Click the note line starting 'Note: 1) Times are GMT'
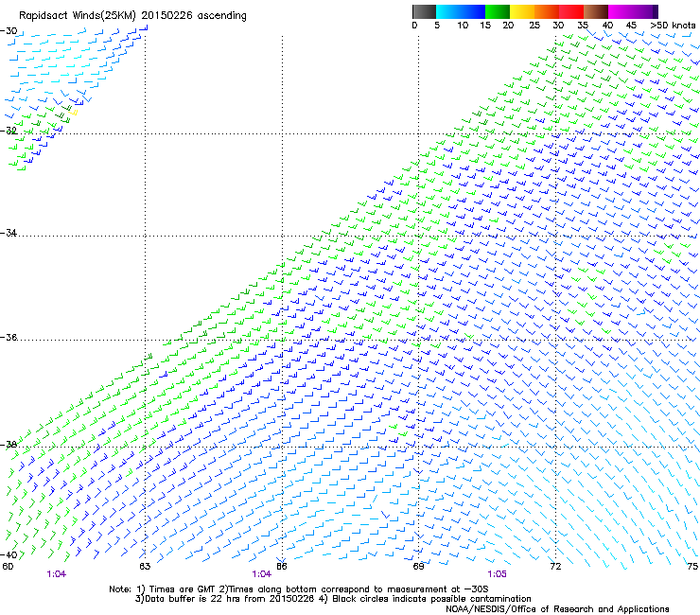 click(x=299, y=589)
